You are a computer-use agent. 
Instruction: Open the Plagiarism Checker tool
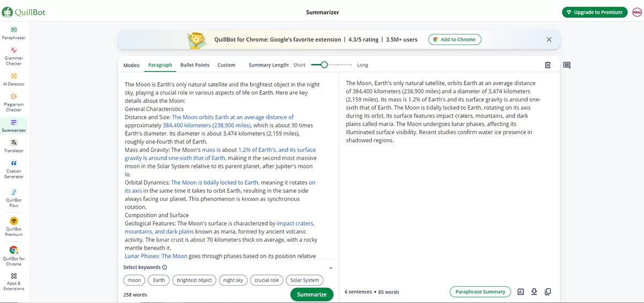coord(14,103)
